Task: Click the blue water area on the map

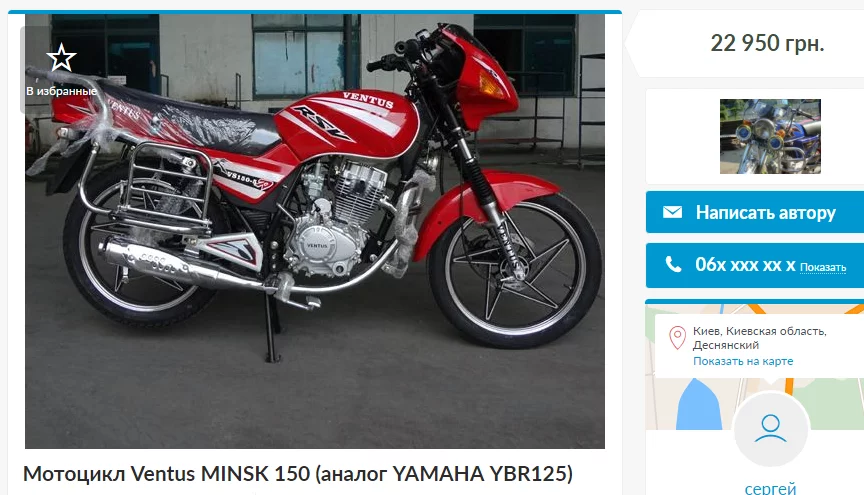Action: click(698, 407)
